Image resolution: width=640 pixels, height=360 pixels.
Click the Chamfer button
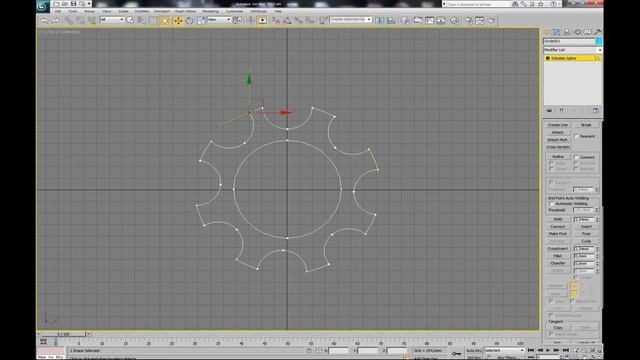(x=558, y=263)
